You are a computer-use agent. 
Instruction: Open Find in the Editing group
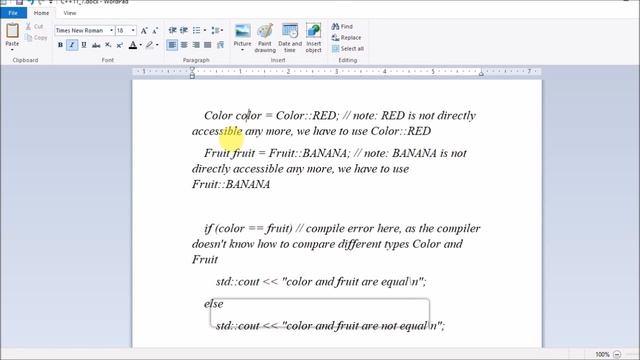[342, 26]
